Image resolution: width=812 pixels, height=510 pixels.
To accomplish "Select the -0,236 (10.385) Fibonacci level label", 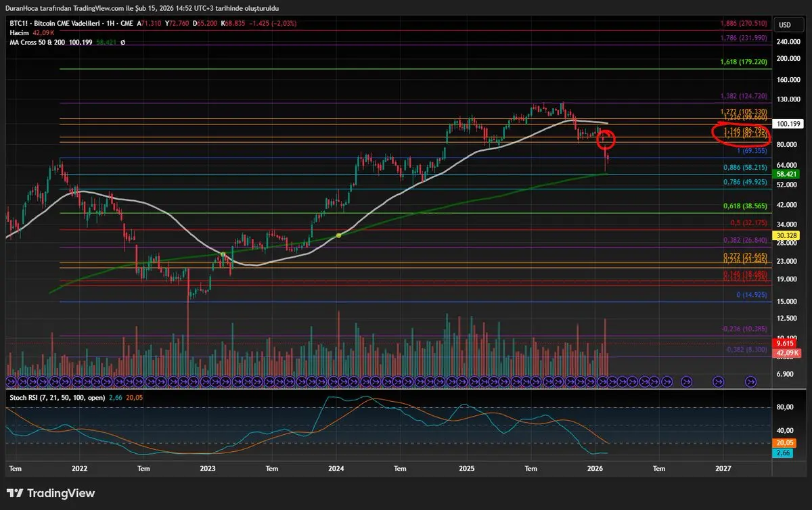I will pyautogui.click(x=744, y=329).
